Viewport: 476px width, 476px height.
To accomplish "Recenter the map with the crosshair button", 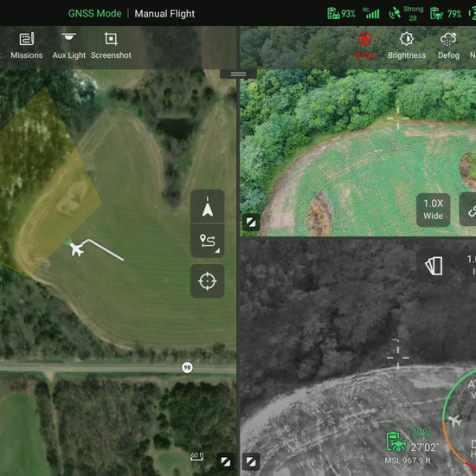I will [208, 281].
